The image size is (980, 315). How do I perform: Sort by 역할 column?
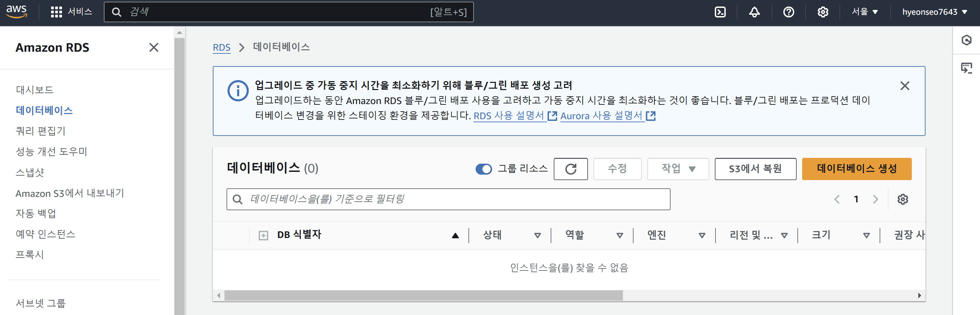[619, 236]
